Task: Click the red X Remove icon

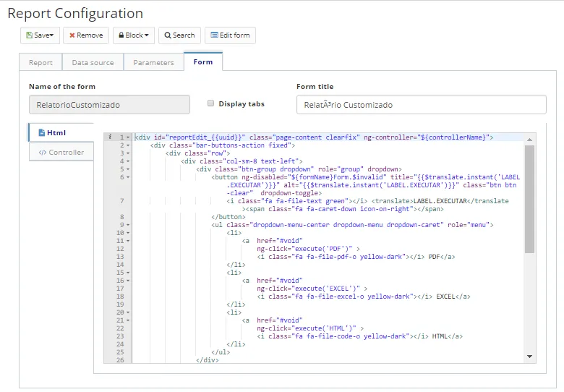Action: pos(72,35)
